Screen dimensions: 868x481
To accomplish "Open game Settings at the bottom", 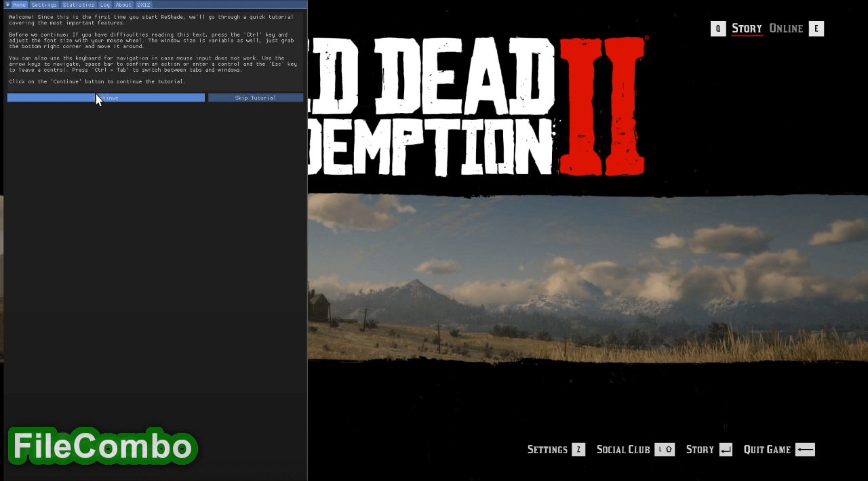I will click(547, 450).
